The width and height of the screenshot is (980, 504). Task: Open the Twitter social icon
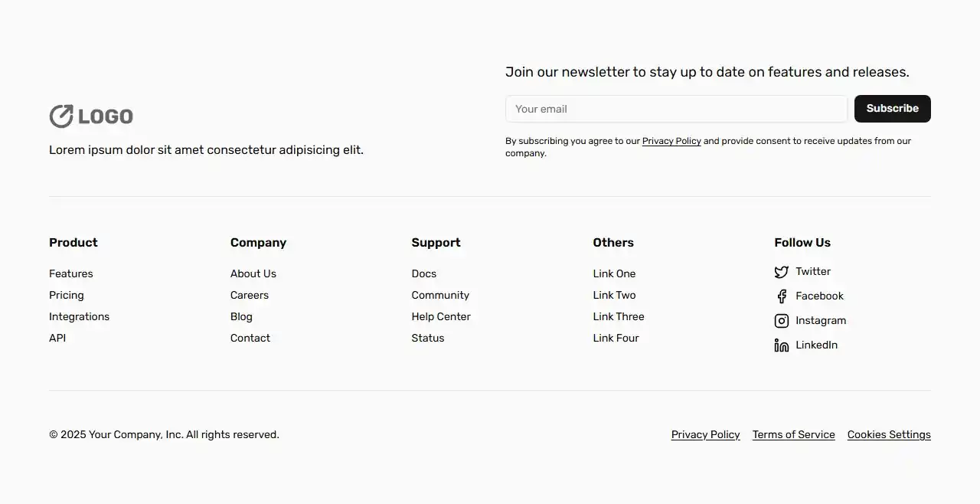coord(781,271)
